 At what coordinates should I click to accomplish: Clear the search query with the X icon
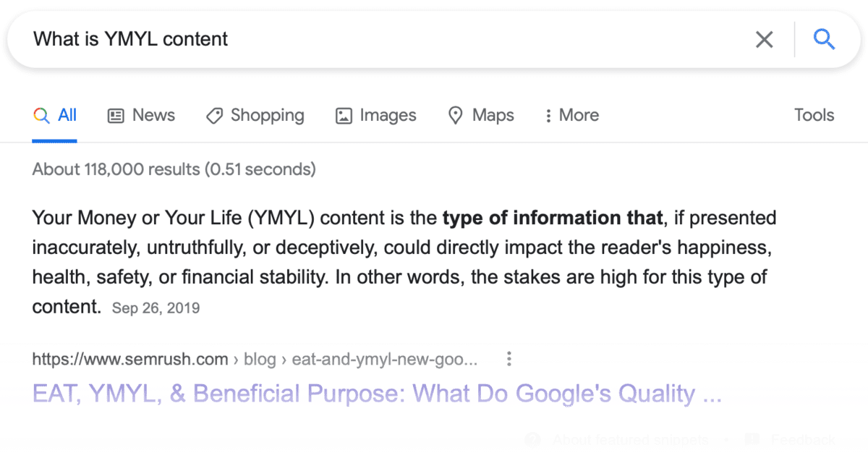click(x=764, y=39)
